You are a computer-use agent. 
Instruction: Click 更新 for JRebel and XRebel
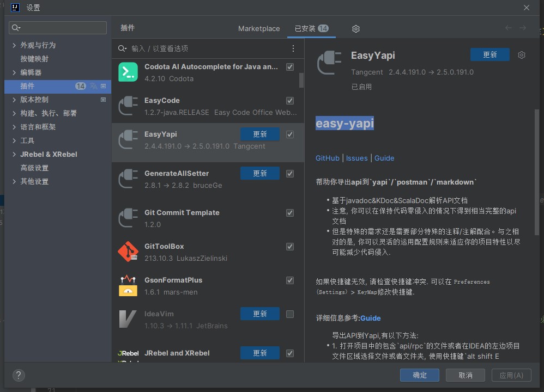coord(260,353)
